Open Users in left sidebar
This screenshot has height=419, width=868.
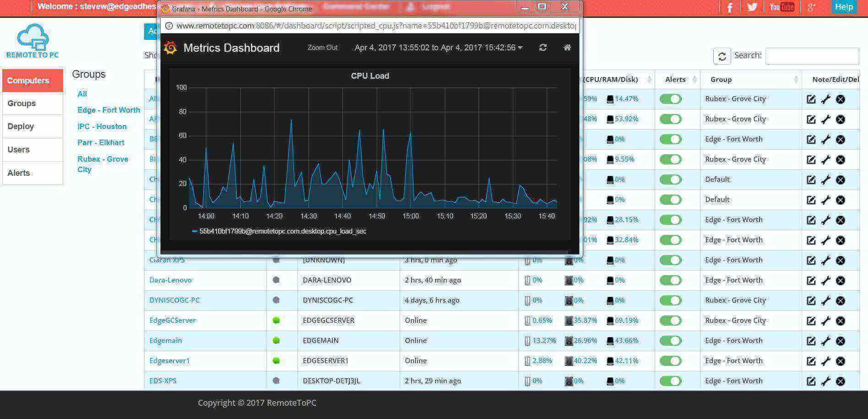pyautogui.click(x=33, y=150)
